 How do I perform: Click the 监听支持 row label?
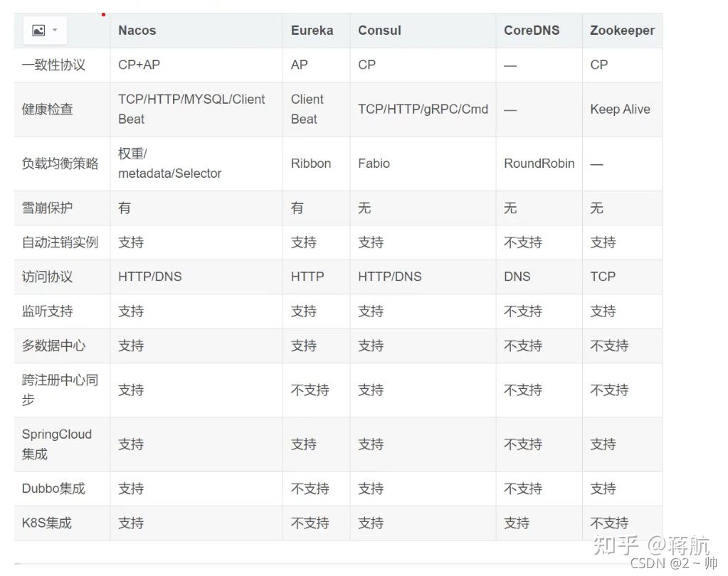pyautogui.click(x=47, y=311)
